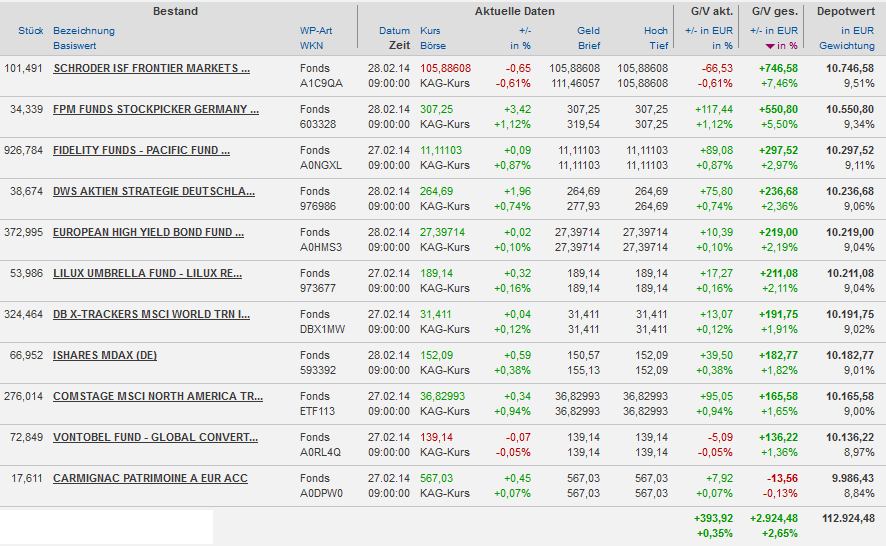886x546 pixels.
Task: Click total Depotwert 112.924,48
Action: [846, 518]
